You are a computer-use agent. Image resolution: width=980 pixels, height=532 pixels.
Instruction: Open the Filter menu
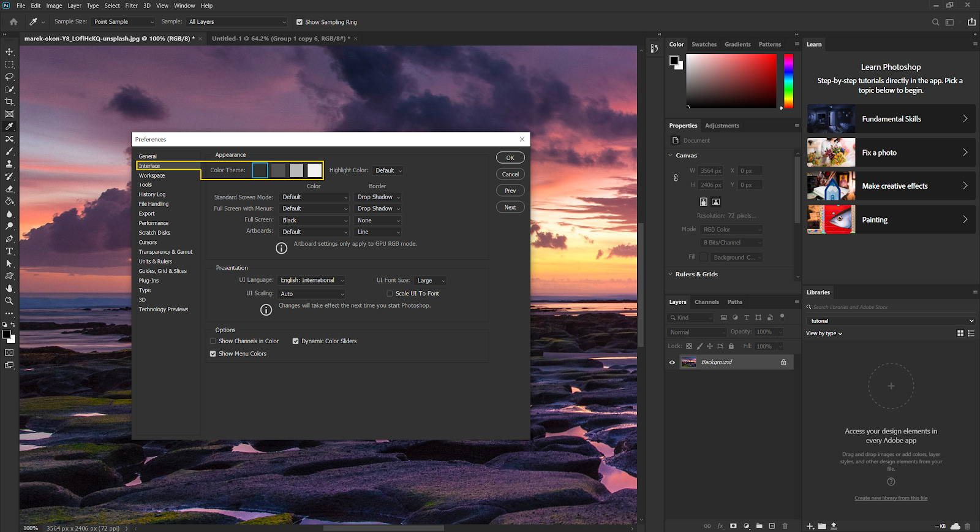point(131,6)
